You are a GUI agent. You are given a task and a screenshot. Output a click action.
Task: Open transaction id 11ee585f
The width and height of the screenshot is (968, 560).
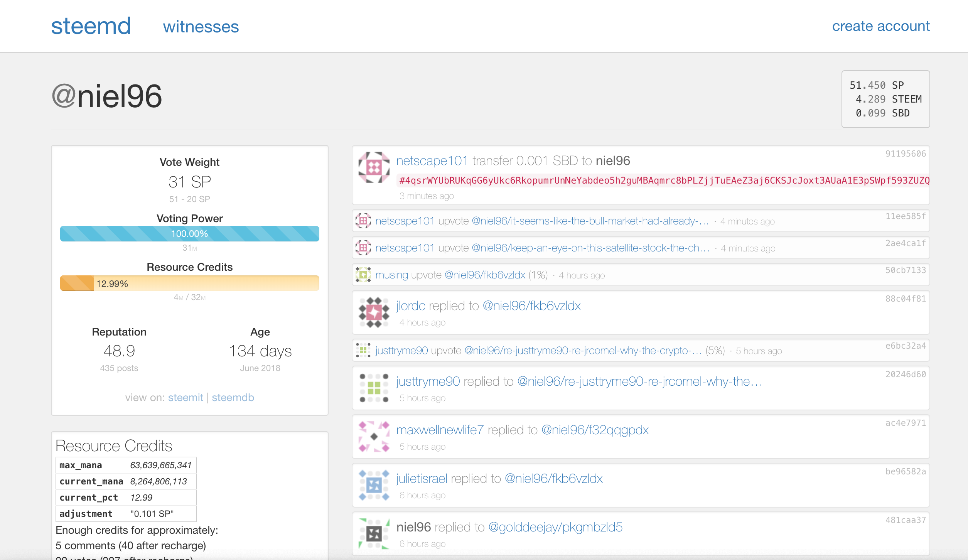(x=906, y=216)
